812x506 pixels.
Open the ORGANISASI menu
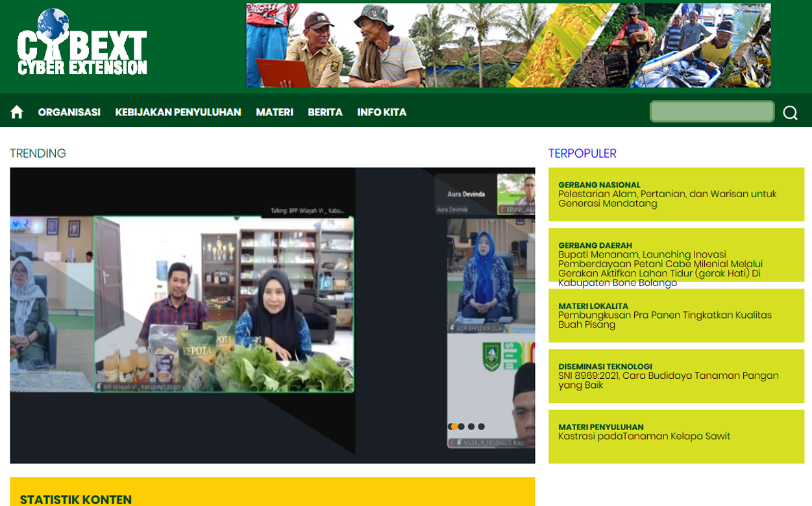coord(69,112)
